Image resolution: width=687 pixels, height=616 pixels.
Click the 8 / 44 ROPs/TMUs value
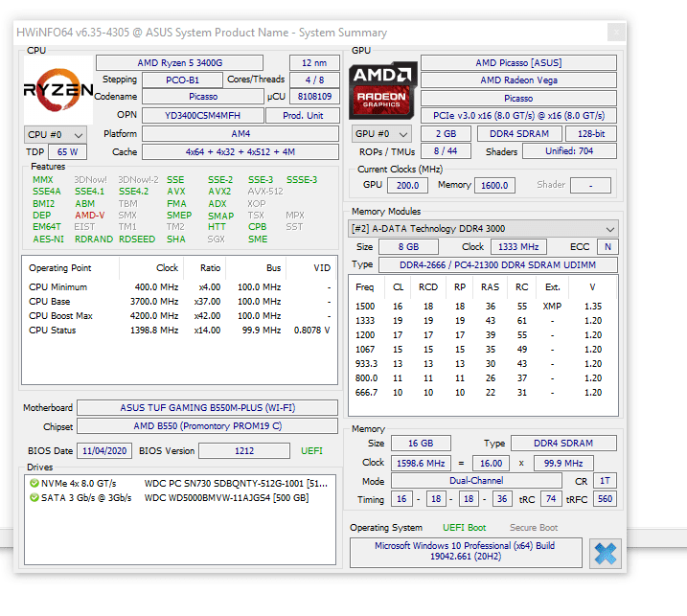[x=447, y=151]
